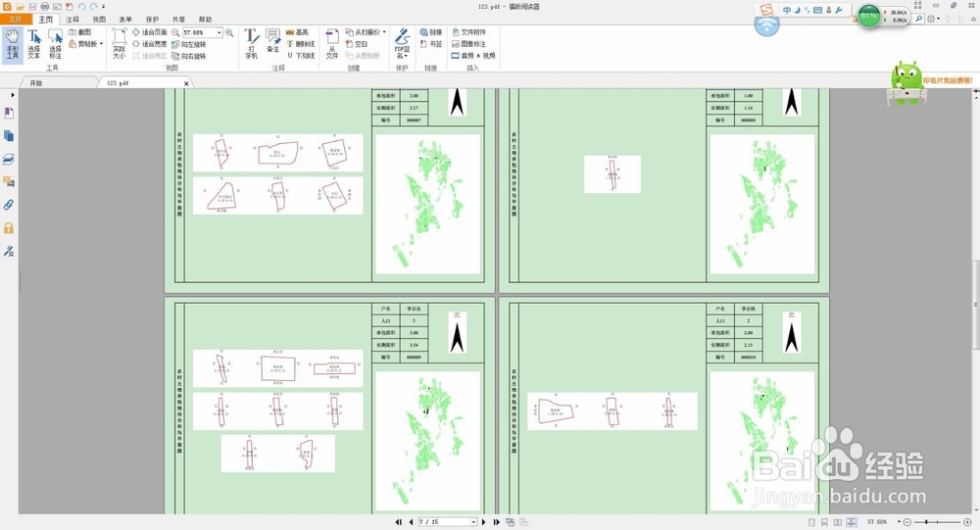Click the zoom percentage field in ribbon

(x=199, y=32)
